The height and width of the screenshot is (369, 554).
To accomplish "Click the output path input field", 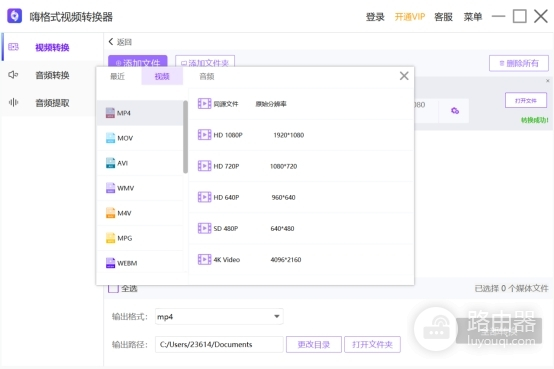I will 219,344.
